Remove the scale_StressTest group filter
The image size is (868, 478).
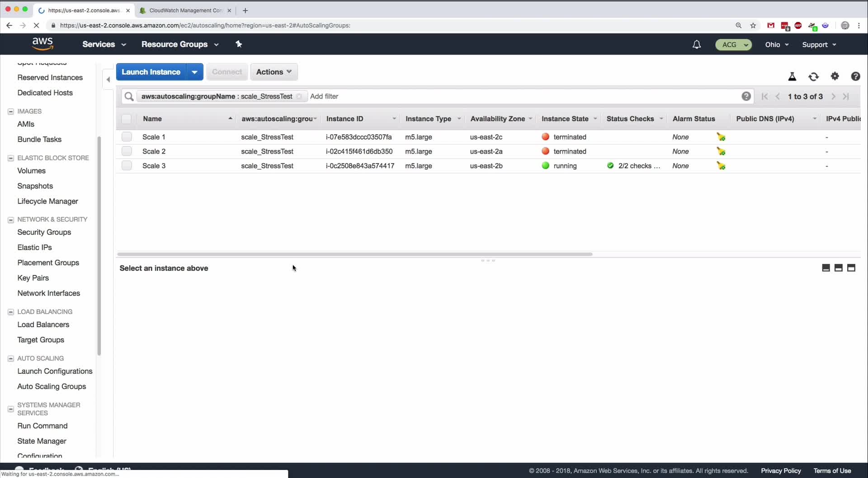click(x=299, y=96)
